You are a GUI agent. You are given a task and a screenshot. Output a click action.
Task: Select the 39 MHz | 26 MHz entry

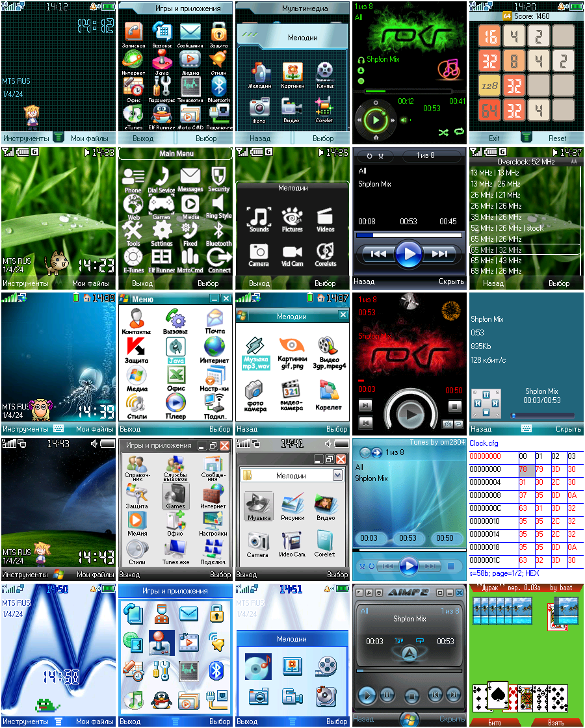point(525,217)
